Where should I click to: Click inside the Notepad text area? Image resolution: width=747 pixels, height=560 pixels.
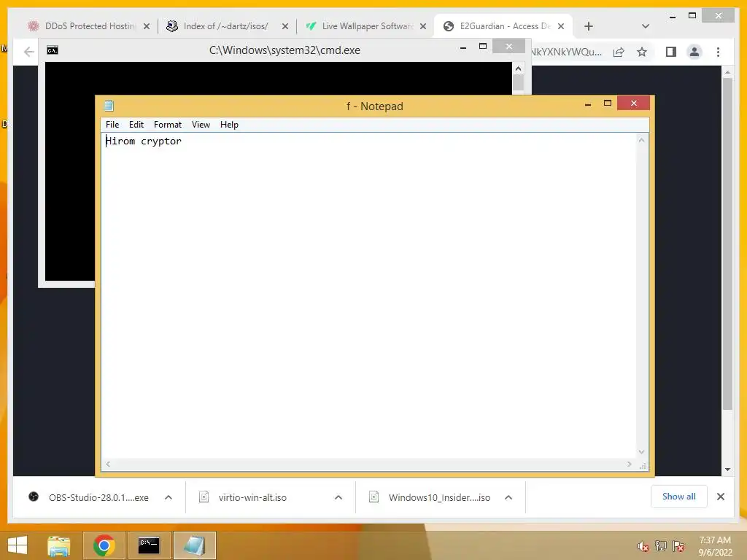click(368, 295)
